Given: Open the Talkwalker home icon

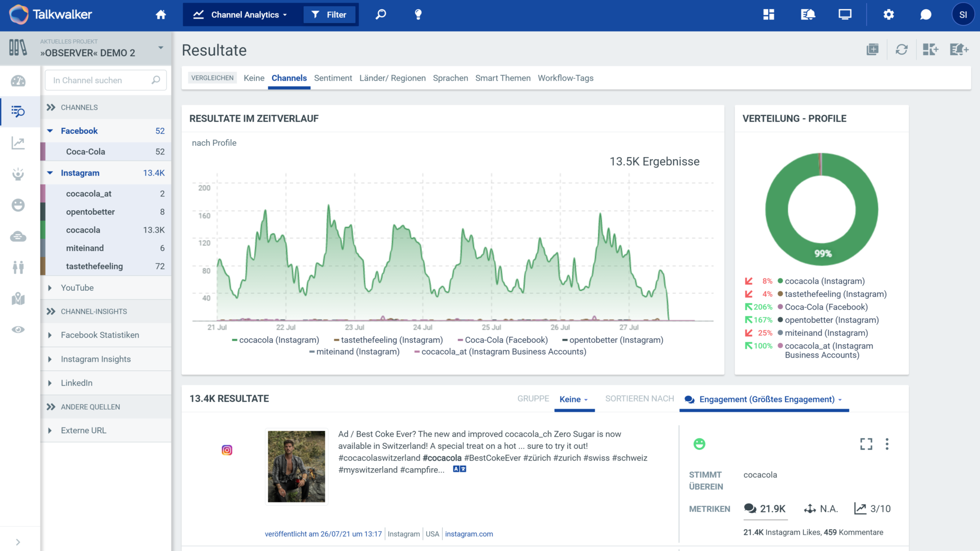Looking at the screenshot, I should tap(161, 15).
